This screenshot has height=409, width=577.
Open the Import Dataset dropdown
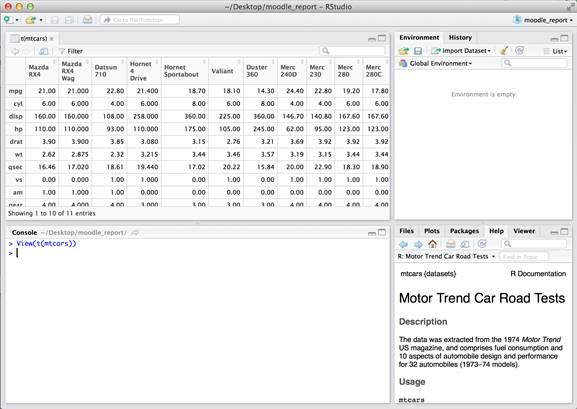(x=461, y=51)
